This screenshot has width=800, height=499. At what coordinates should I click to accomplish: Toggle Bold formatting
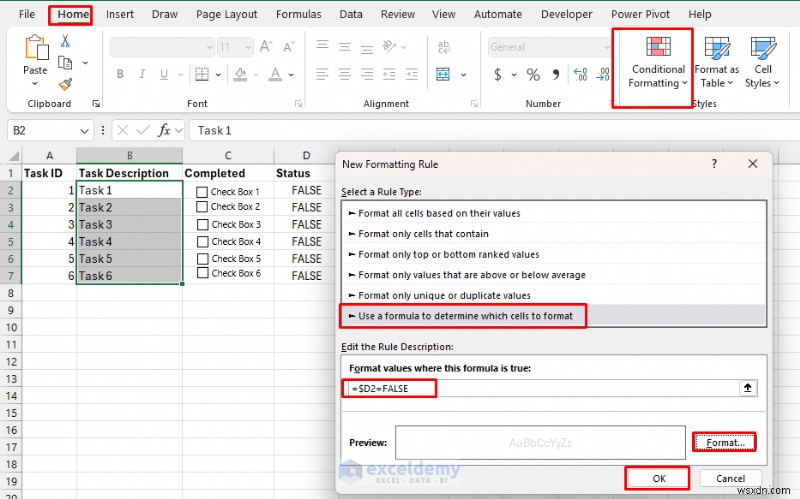point(120,74)
